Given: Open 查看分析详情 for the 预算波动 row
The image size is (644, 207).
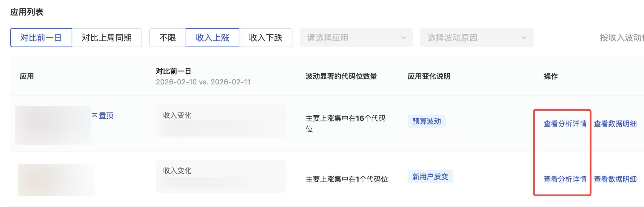Looking at the screenshot, I should (565, 124).
